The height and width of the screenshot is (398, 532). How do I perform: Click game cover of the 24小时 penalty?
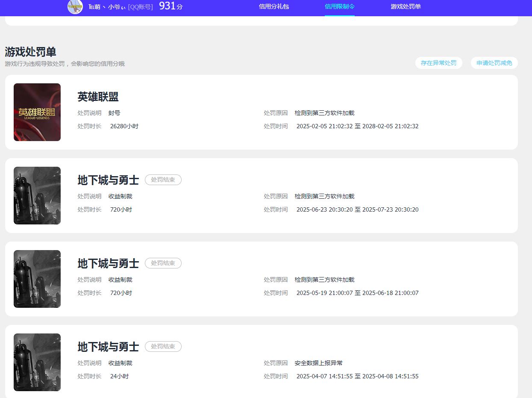(x=37, y=362)
